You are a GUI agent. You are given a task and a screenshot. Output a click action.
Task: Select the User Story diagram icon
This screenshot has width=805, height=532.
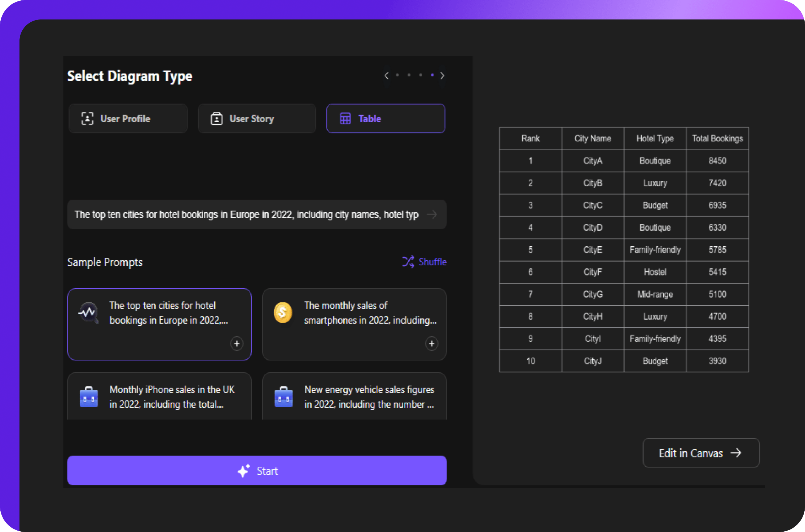click(216, 118)
